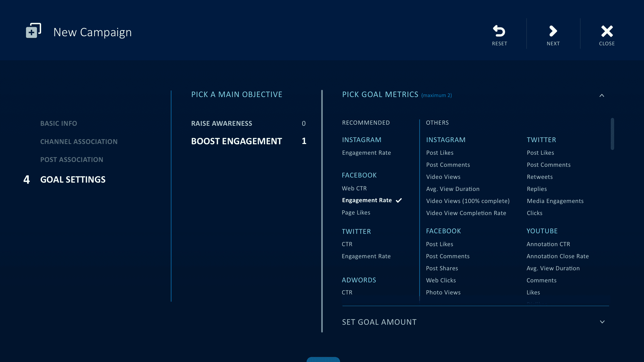This screenshot has width=644, height=362.
Task: Click the goal metrics scrollbar thumb
Action: [x=612, y=134]
